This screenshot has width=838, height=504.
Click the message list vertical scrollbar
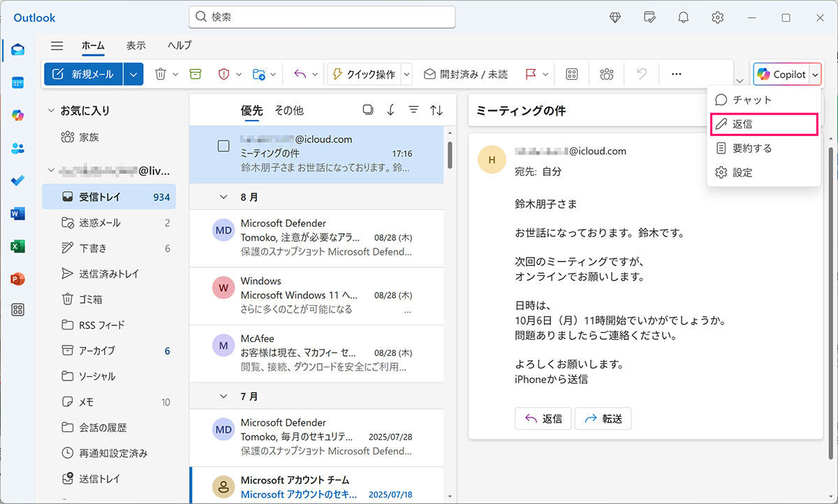coord(450,155)
